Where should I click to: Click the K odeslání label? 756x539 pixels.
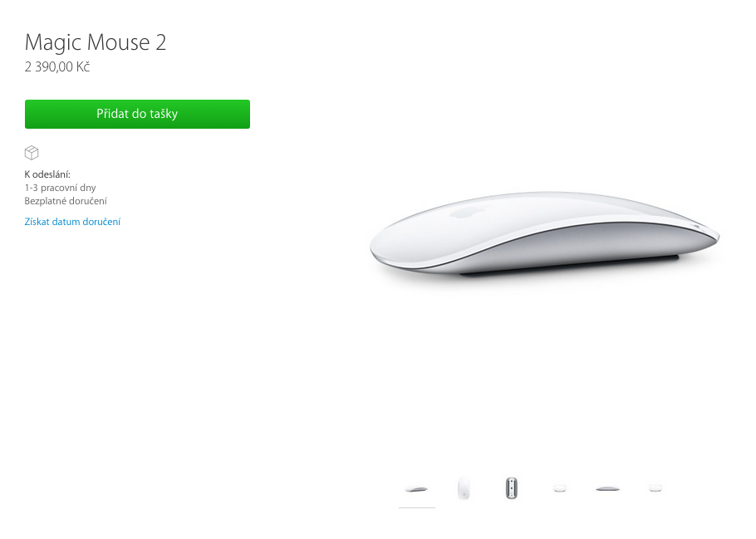47,174
